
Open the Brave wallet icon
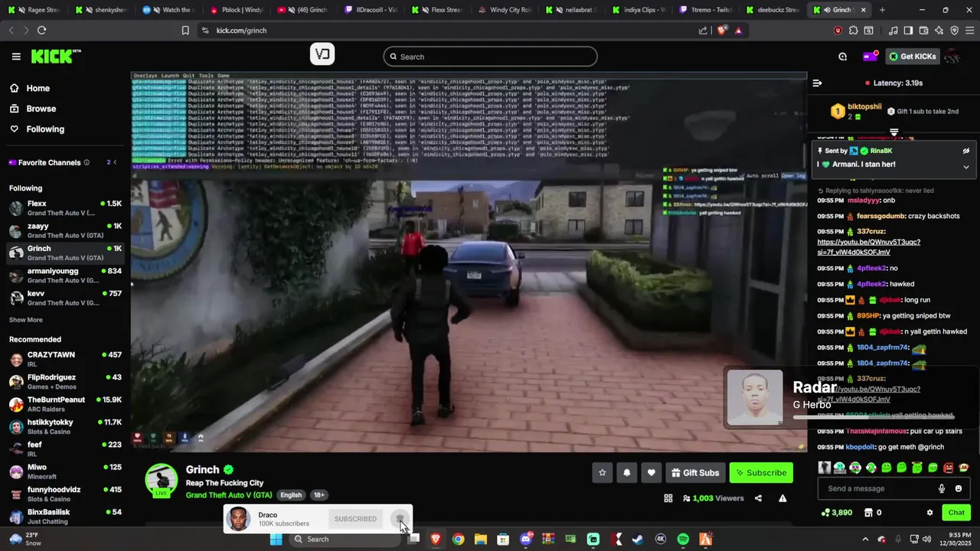923,31
